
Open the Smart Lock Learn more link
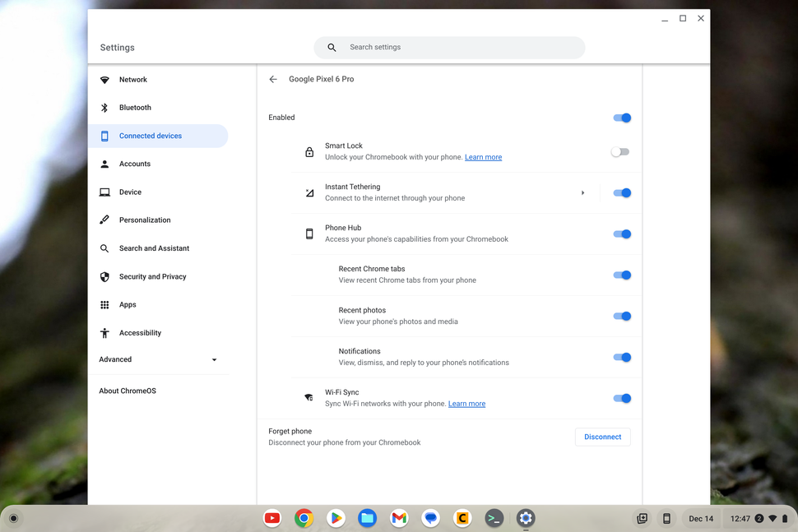coord(483,156)
